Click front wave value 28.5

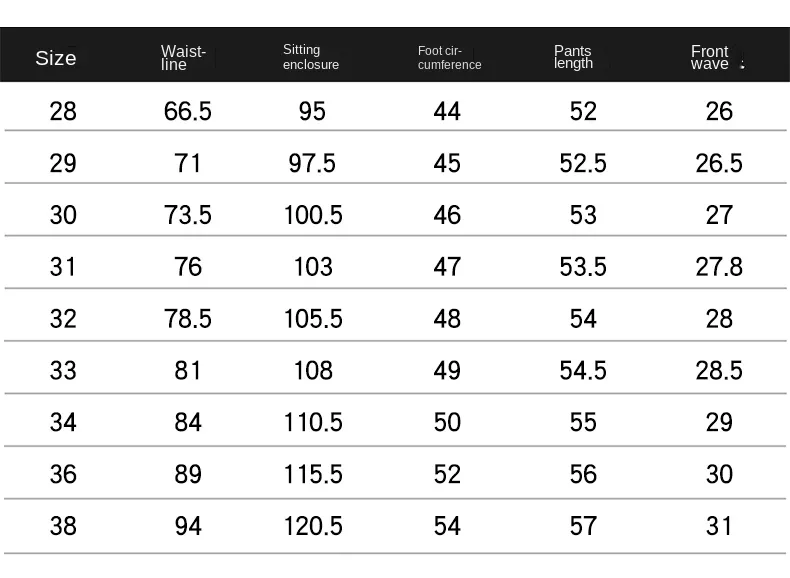719,371
